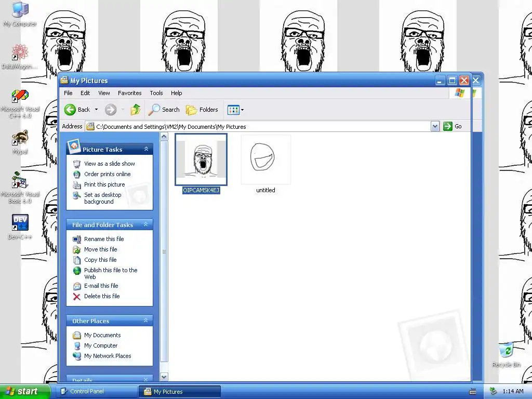Toggle the Folders pane
Image resolution: width=532 pixels, height=399 pixels.
(202, 110)
